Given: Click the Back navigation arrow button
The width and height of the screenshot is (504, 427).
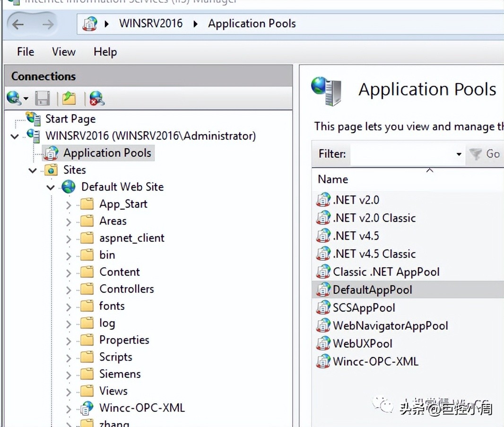Looking at the screenshot, I should (18, 24).
